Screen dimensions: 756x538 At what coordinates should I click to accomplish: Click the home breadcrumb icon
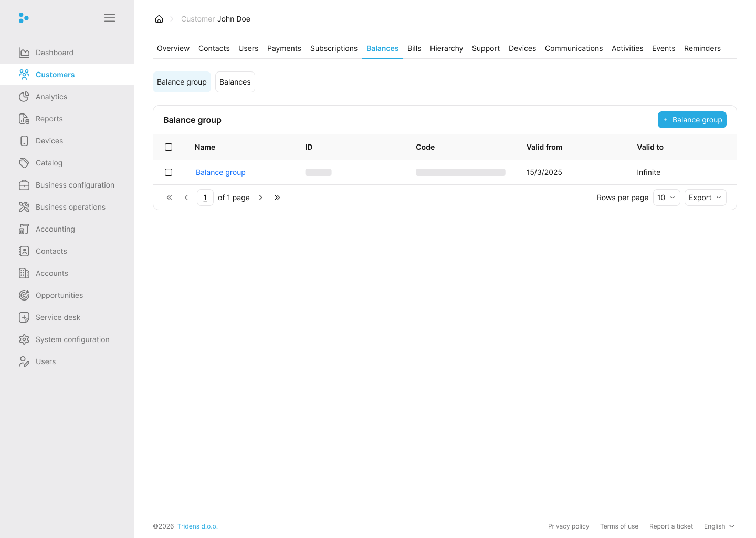(159, 19)
